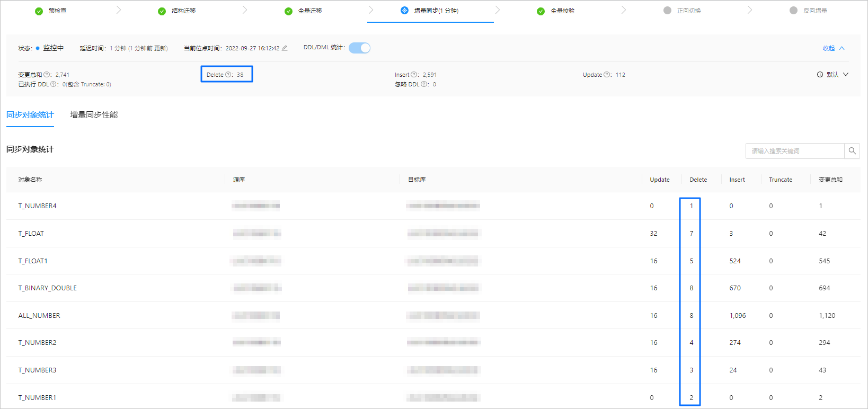
Task: Toggle the DDL/DML 统计 switch off
Action: coord(359,48)
